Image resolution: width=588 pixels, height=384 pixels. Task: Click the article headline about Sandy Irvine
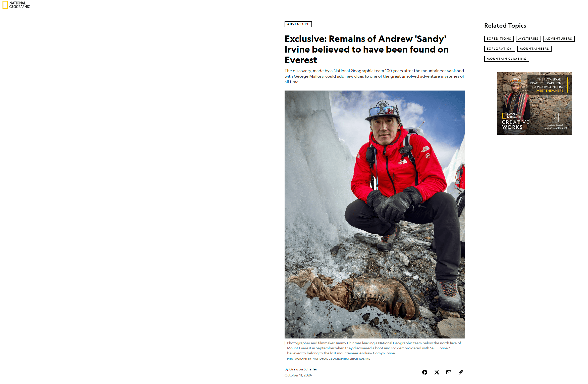pos(366,50)
